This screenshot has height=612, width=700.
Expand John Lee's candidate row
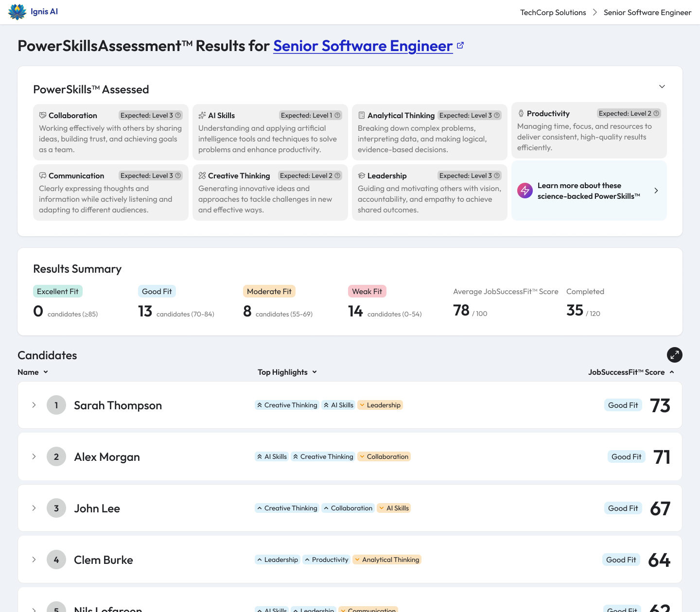[x=34, y=508]
